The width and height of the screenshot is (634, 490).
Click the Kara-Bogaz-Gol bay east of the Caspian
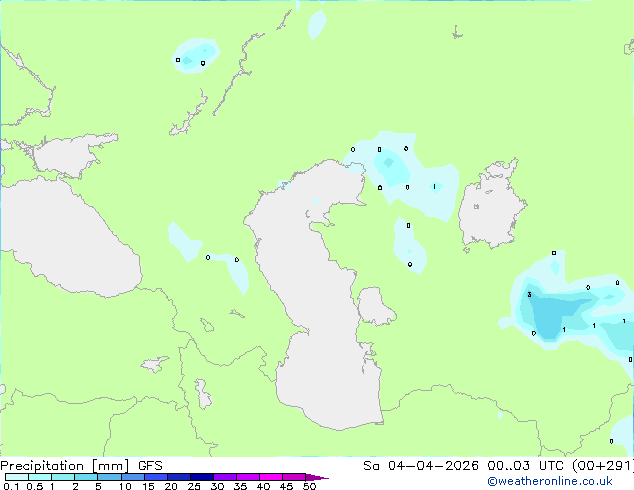tap(374, 306)
